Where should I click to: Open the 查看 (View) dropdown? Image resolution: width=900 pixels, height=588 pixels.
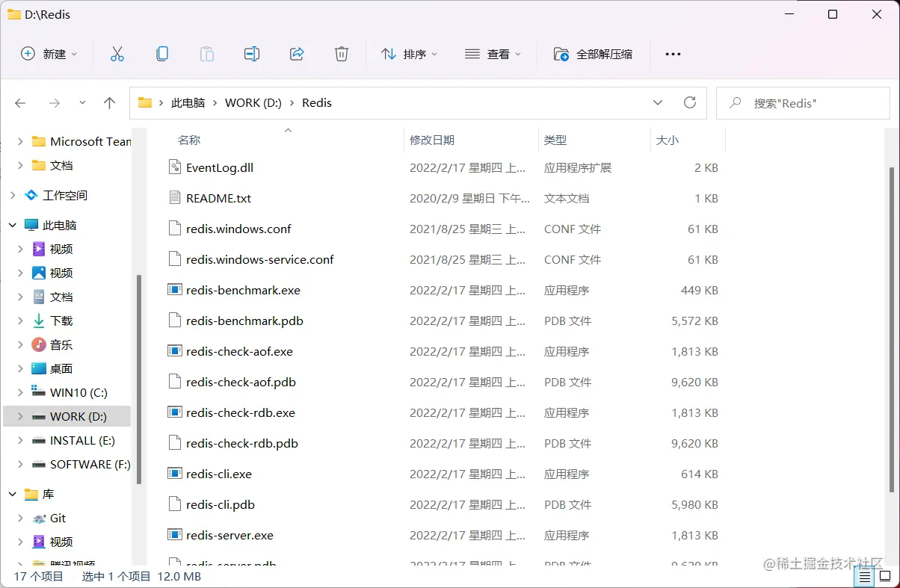493,54
